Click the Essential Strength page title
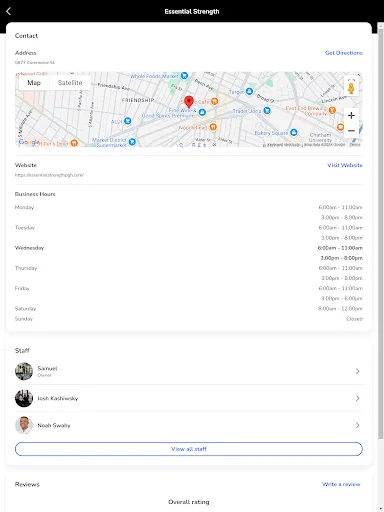 click(x=192, y=11)
